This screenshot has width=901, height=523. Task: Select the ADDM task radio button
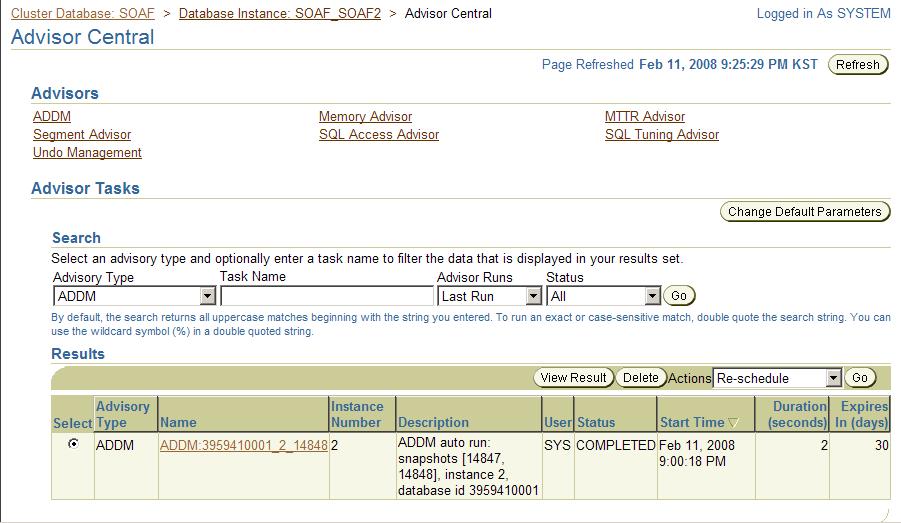[72, 444]
